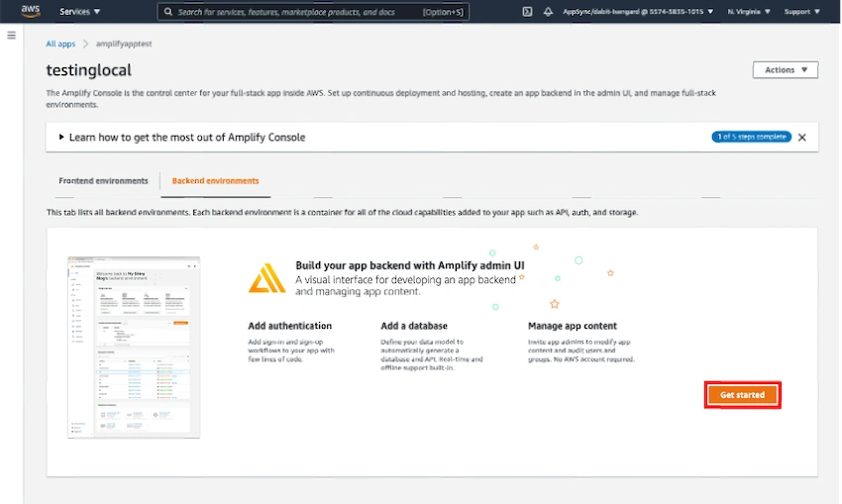Click the testinglocal app title
This screenshot has width=842, height=504.
pos(88,70)
